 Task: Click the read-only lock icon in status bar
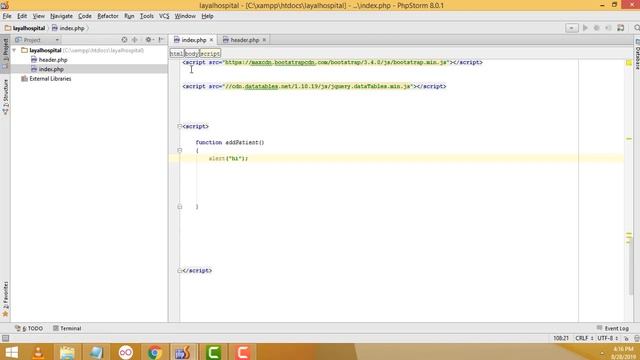pos(626,338)
